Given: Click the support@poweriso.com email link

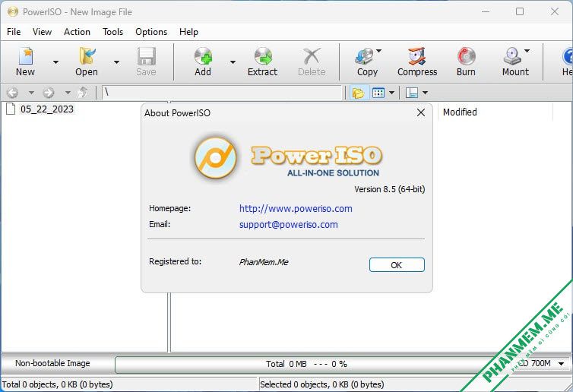Looking at the screenshot, I should pyautogui.click(x=288, y=225).
